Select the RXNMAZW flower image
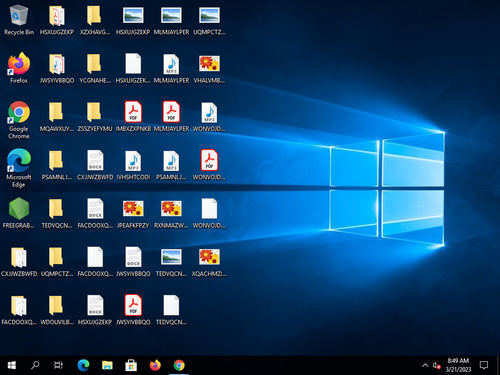 tap(171, 213)
